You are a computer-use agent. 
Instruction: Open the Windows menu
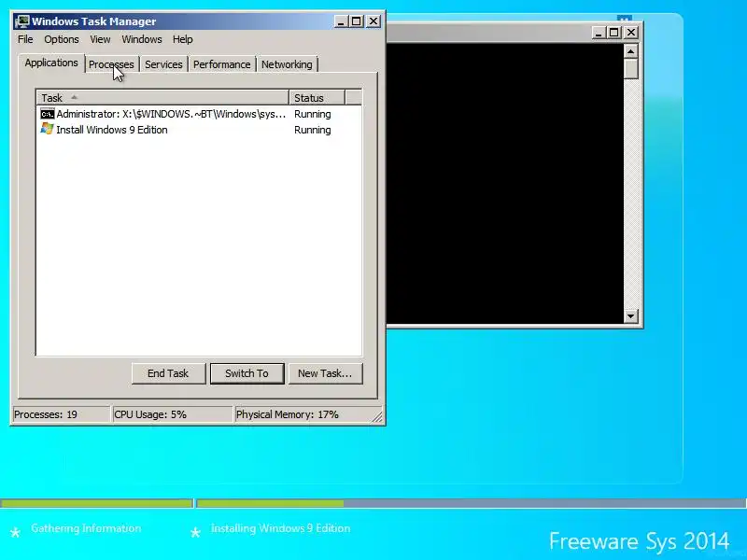(x=142, y=39)
